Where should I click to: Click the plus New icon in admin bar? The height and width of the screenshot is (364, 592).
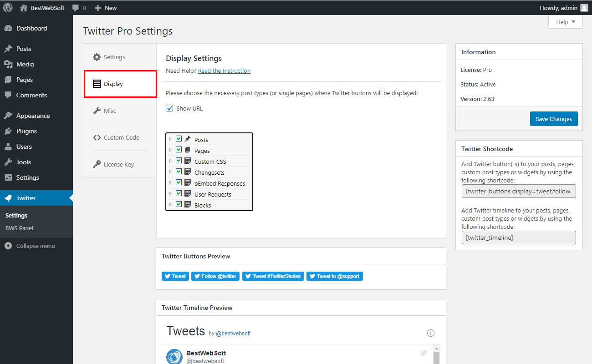tap(97, 8)
